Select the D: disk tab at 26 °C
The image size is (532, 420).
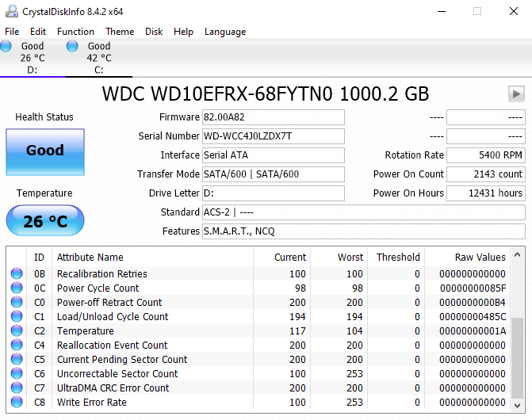(33, 58)
